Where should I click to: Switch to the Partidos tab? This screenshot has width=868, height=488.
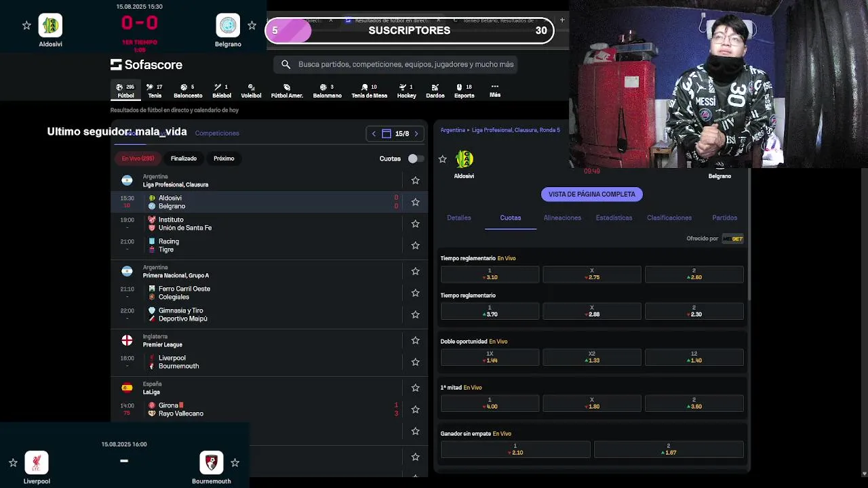(724, 218)
